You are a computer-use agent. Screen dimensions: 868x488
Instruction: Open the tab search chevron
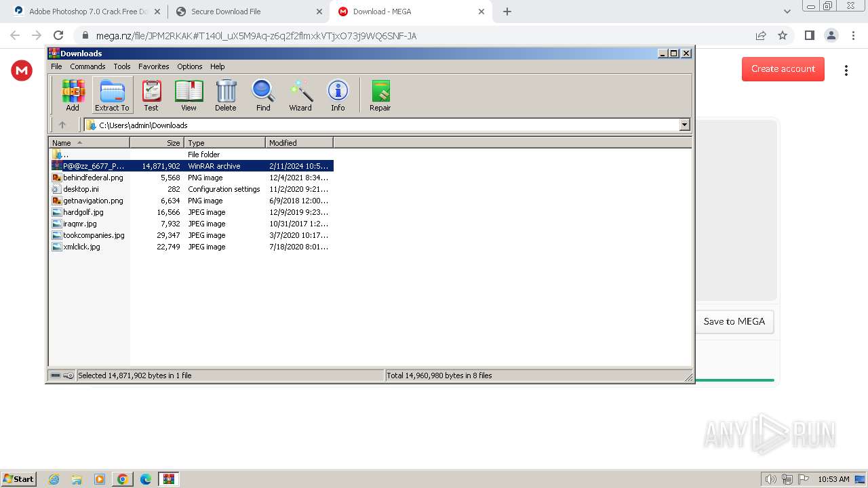click(787, 12)
